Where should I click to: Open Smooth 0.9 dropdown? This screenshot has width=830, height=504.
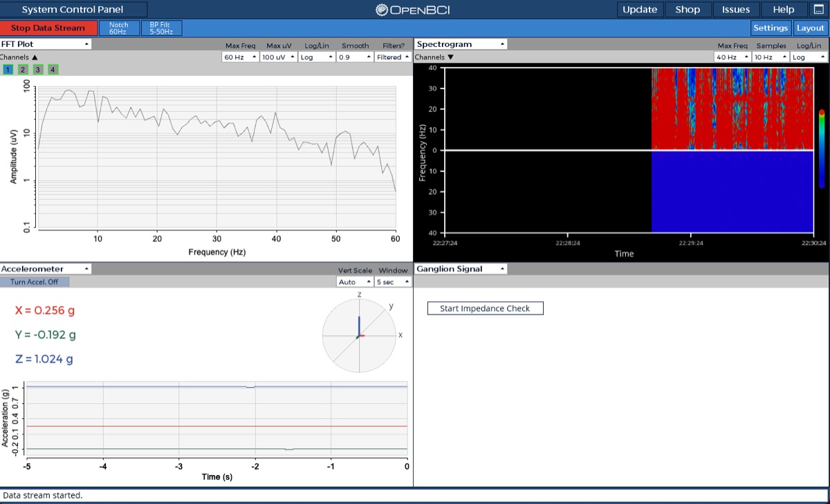tap(355, 57)
